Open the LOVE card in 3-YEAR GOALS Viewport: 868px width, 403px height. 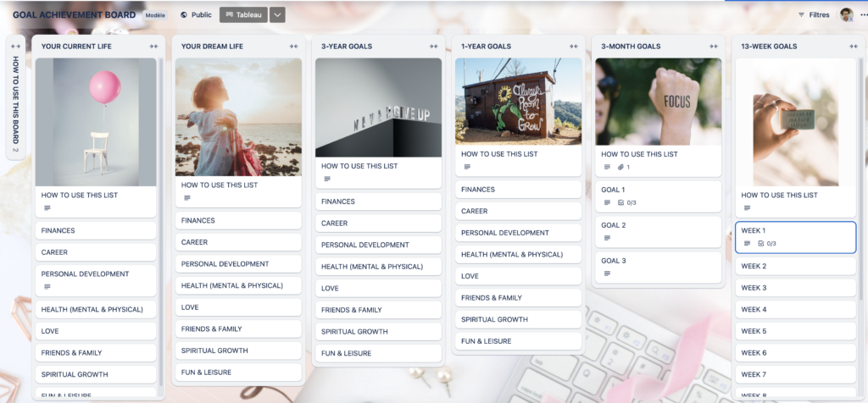point(379,288)
